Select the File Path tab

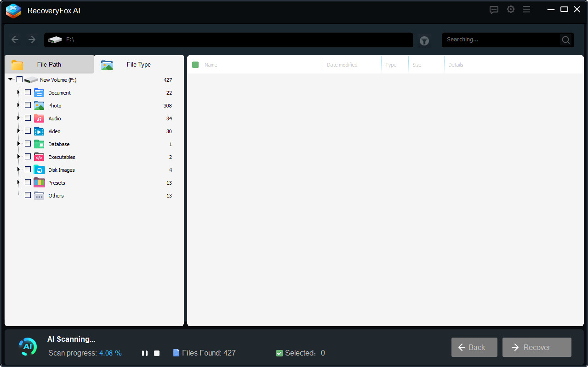tap(49, 64)
